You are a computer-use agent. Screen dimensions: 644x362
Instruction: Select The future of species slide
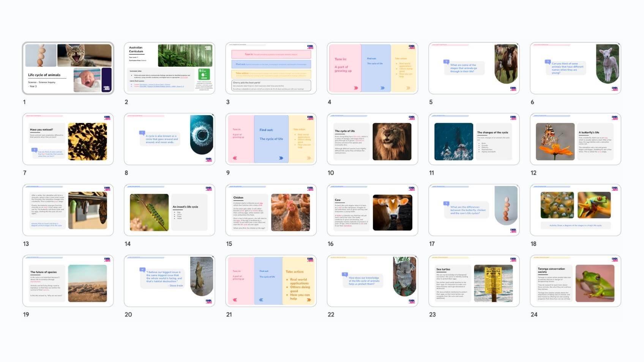(x=68, y=281)
